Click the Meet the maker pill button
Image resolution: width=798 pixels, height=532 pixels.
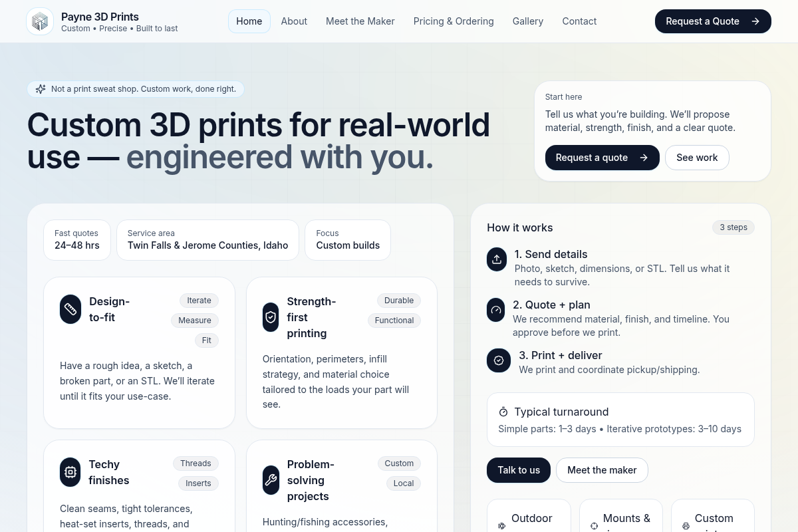click(x=601, y=470)
